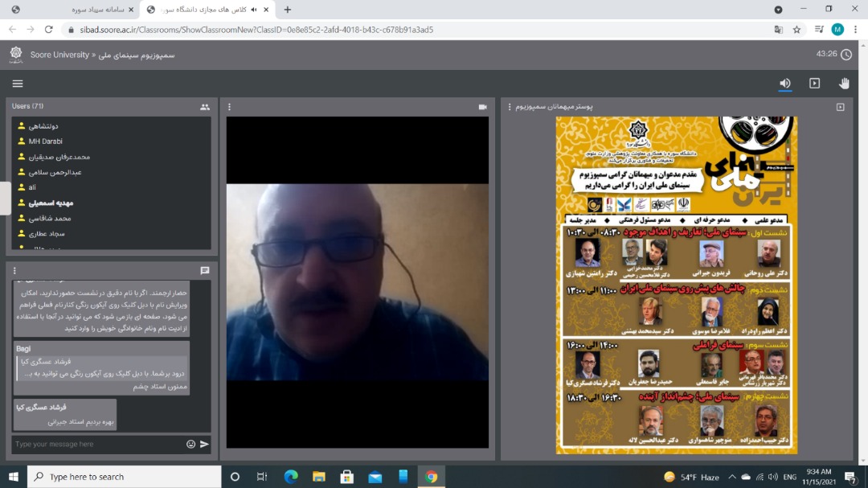Open File Explorer from the taskbar
The height and width of the screenshot is (488, 868).
pos(319,477)
